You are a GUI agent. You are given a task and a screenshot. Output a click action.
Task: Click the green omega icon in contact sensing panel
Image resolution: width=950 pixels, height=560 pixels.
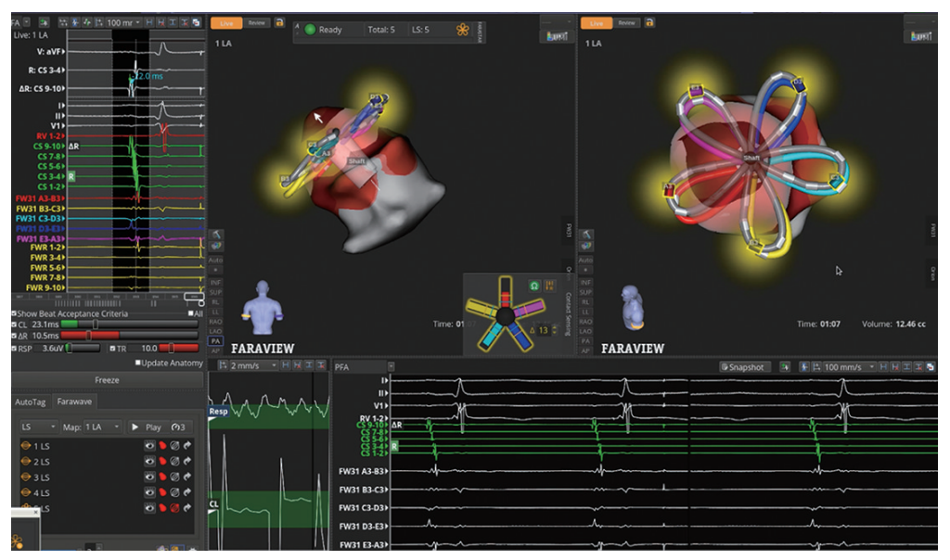(533, 286)
